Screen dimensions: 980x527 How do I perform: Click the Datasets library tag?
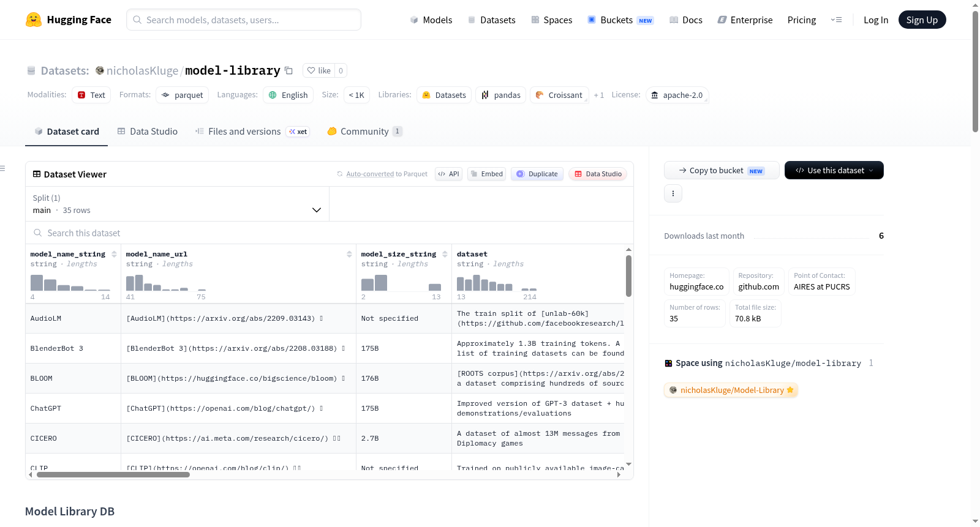[x=444, y=95]
